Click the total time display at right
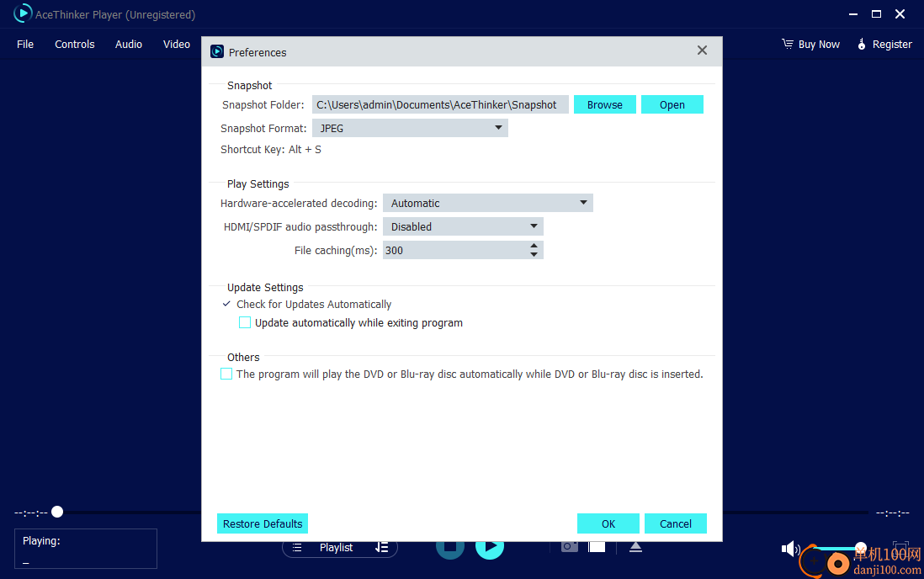This screenshot has width=924, height=579. tap(892, 513)
